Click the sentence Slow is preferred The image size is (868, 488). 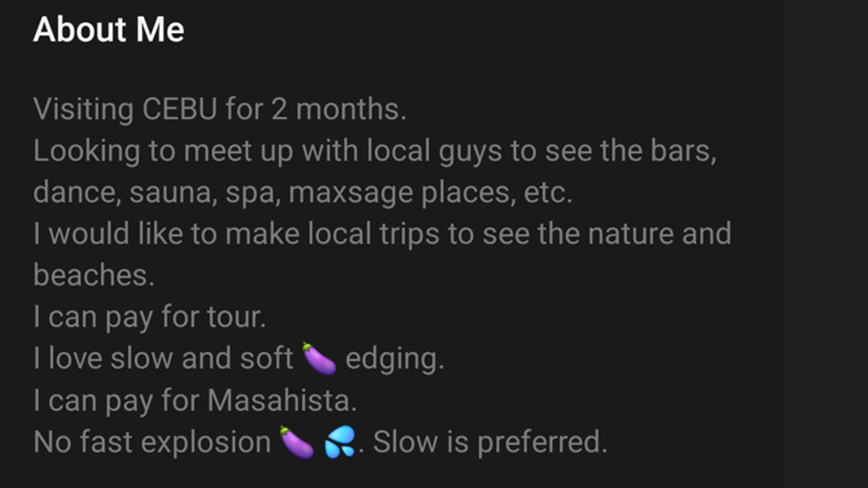point(490,442)
